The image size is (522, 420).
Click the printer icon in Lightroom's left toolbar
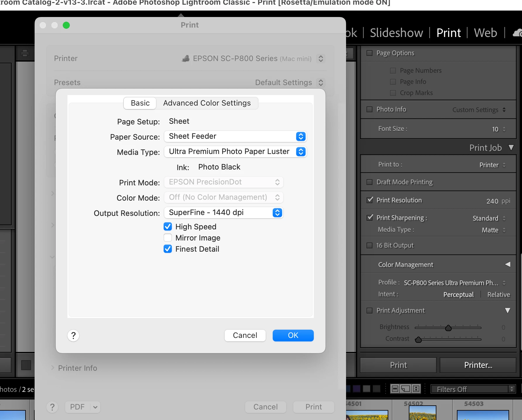tap(25, 53)
